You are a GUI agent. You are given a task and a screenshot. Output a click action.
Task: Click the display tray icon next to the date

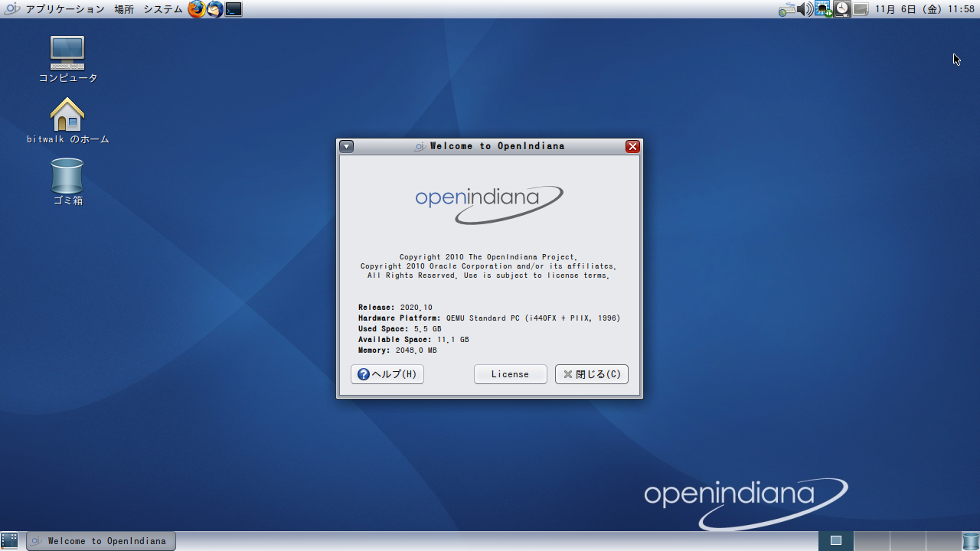[859, 8]
